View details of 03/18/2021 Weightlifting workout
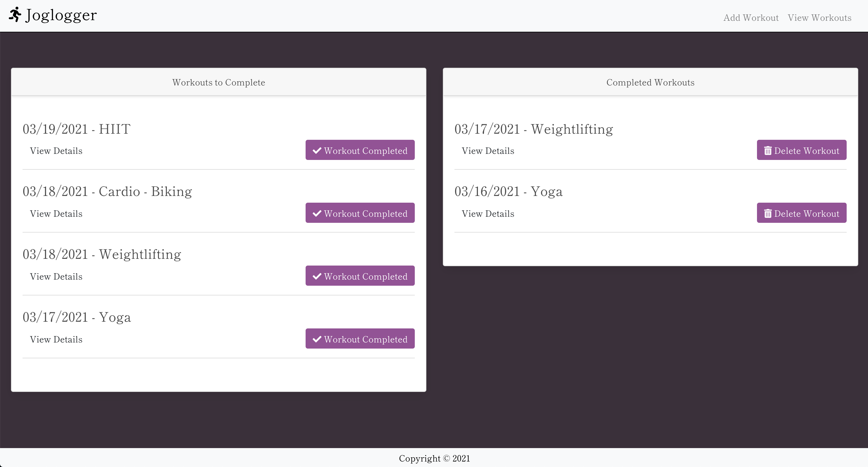Screen dimensions: 868x467 (x=56, y=277)
